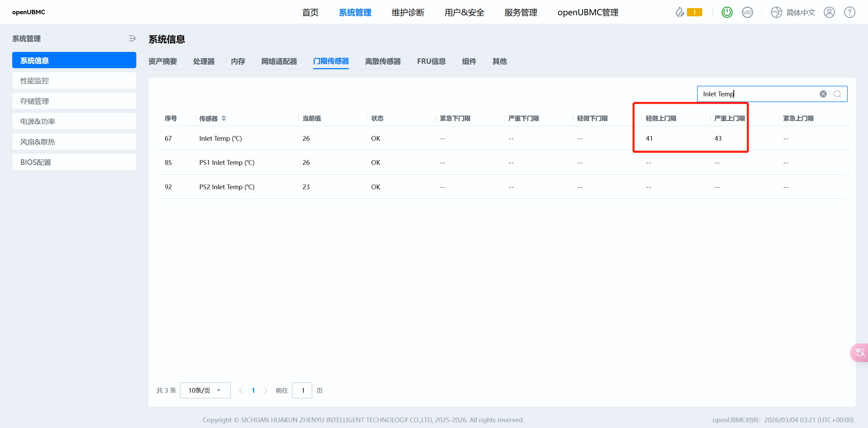
Task: Click the alarm flame icon in header
Action: click(x=679, y=13)
